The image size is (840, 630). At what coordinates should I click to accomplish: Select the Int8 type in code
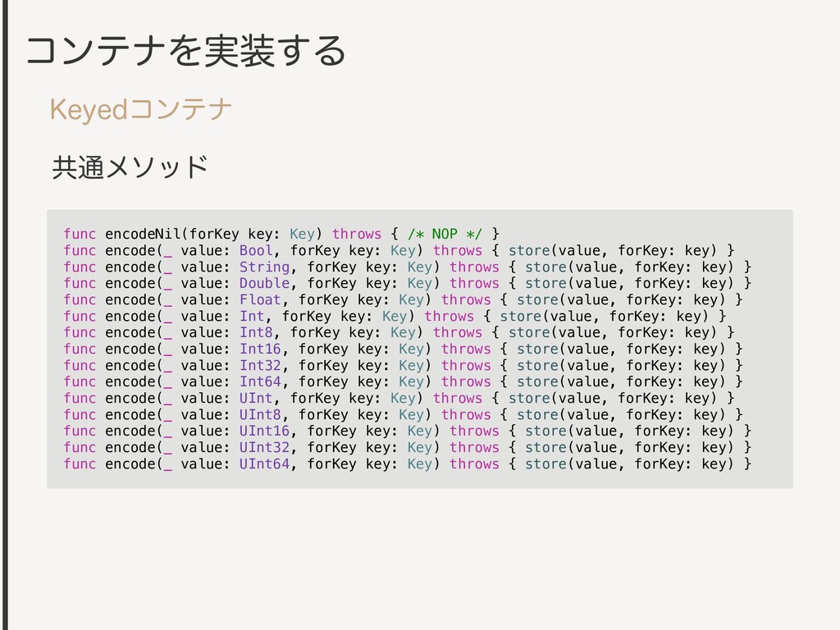(x=256, y=332)
